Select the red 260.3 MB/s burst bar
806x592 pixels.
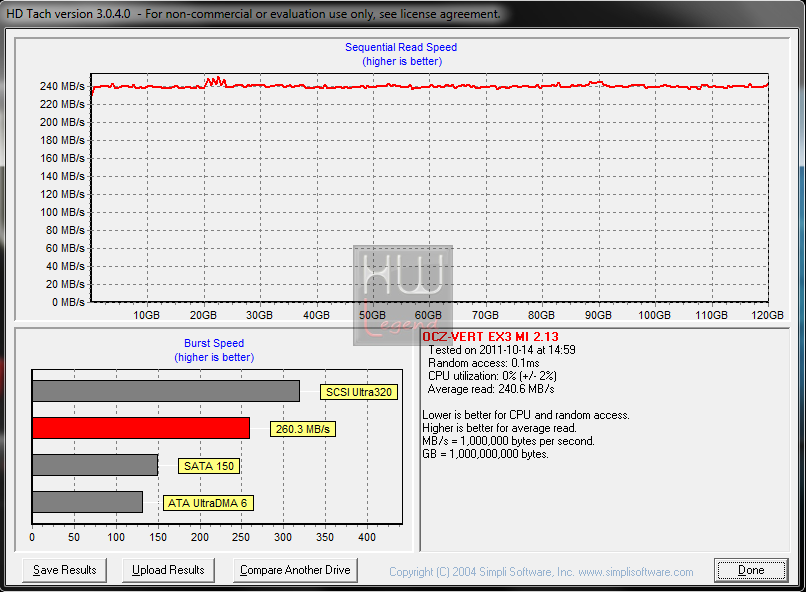coord(141,428)
